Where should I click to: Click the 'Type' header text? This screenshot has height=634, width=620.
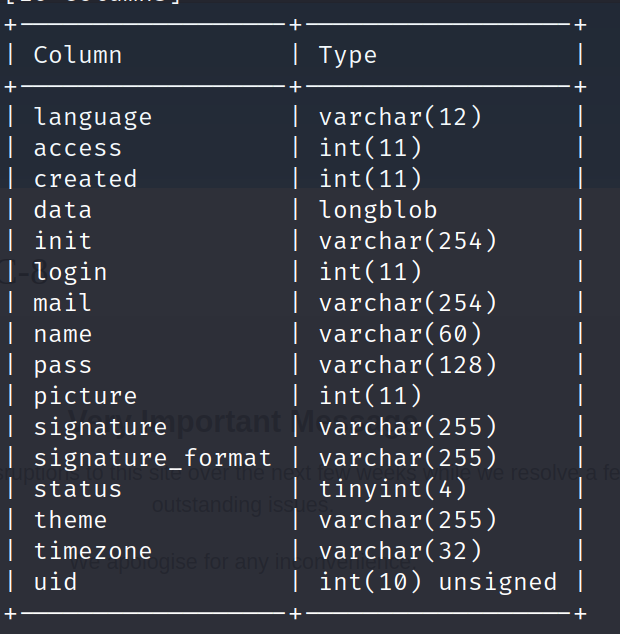coord(348,55)
